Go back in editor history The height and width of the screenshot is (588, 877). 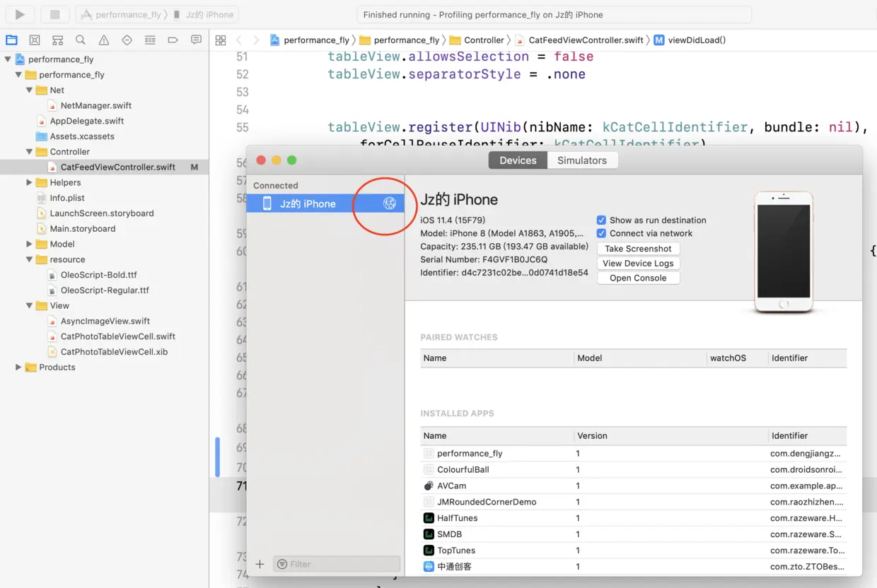[x=239, y=40]
